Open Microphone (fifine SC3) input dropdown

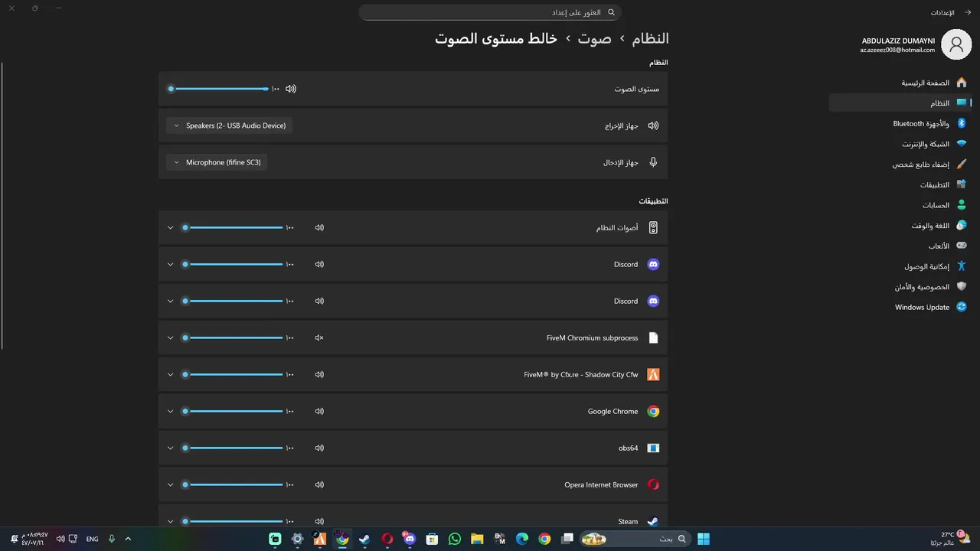tap(217, 162)
